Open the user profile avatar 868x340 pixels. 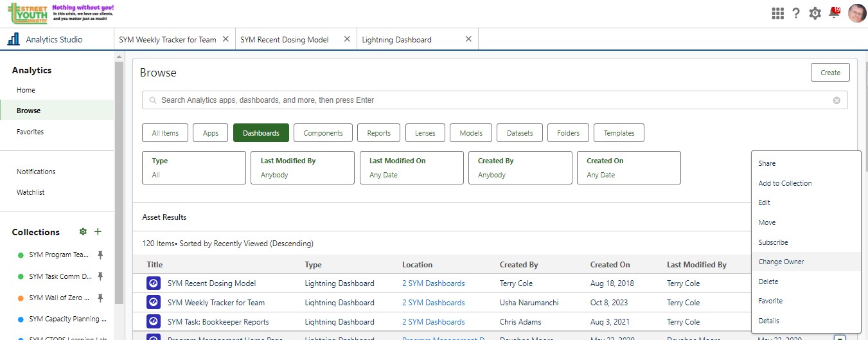(857, 13)
